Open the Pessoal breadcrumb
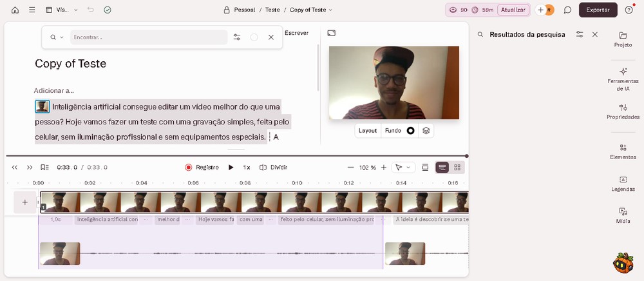Image resolution: width=644 pixels, height=281 pixels. pos(244,10)
